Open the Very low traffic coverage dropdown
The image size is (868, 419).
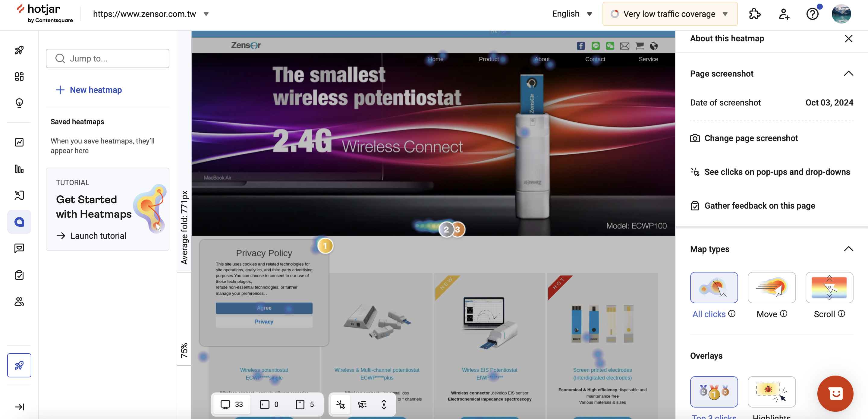click(x=669, y=14)
